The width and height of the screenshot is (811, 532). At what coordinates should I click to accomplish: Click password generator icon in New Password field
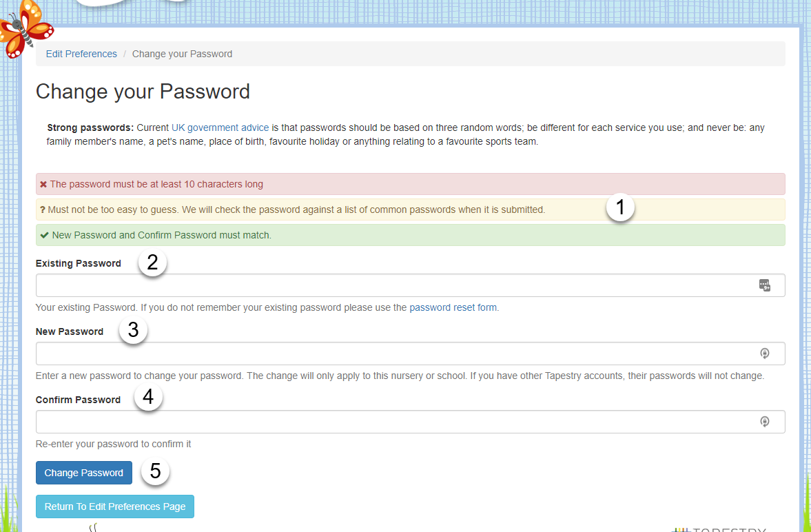click(764, 354)
